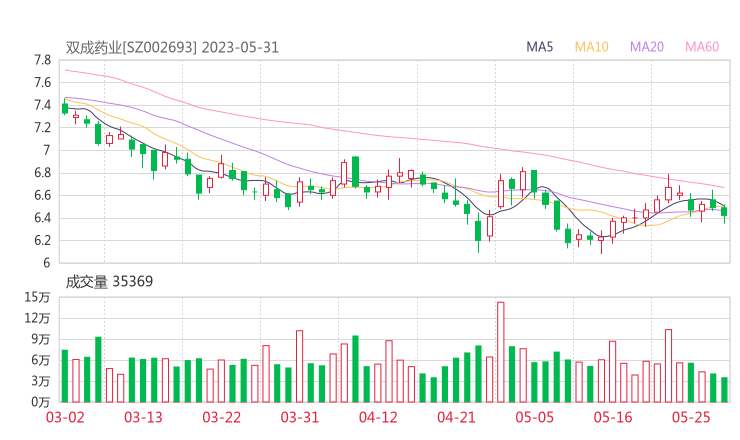
Task: Click the 05-25 date axis label
Action: pos(691,417)
